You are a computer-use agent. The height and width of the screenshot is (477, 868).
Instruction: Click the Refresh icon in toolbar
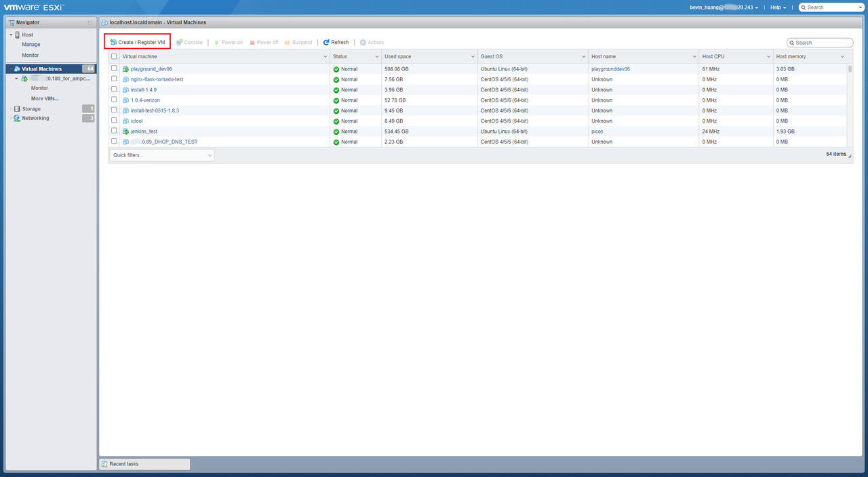pos(326,42)
